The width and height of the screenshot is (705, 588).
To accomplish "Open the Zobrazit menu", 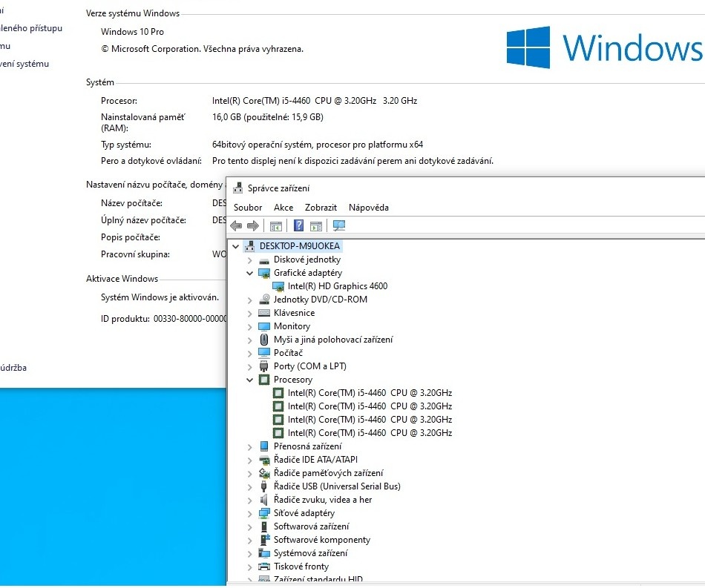I will point(321,208).
